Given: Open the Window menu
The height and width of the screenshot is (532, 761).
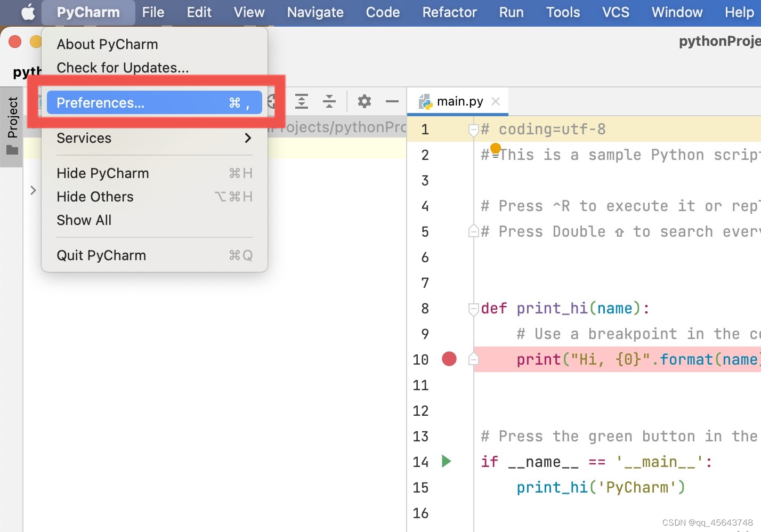Looking at the screenshot, I should [677, 12].
